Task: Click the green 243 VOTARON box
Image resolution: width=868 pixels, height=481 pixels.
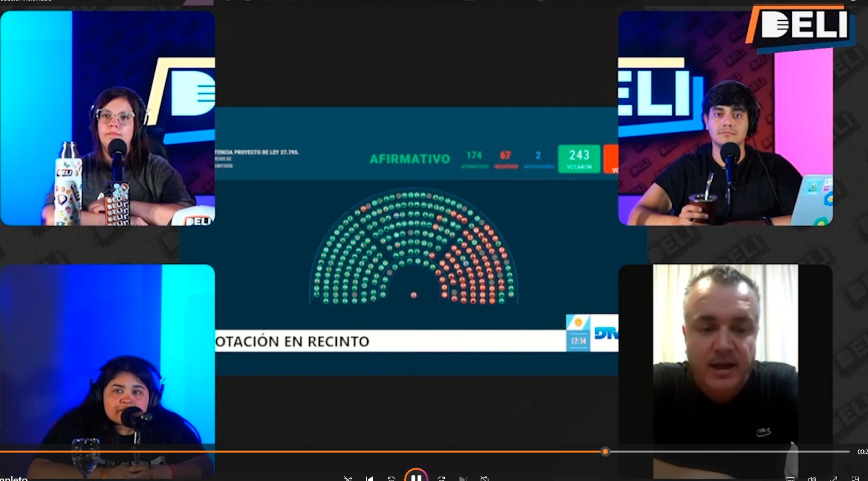Action: tap(579, 159)
